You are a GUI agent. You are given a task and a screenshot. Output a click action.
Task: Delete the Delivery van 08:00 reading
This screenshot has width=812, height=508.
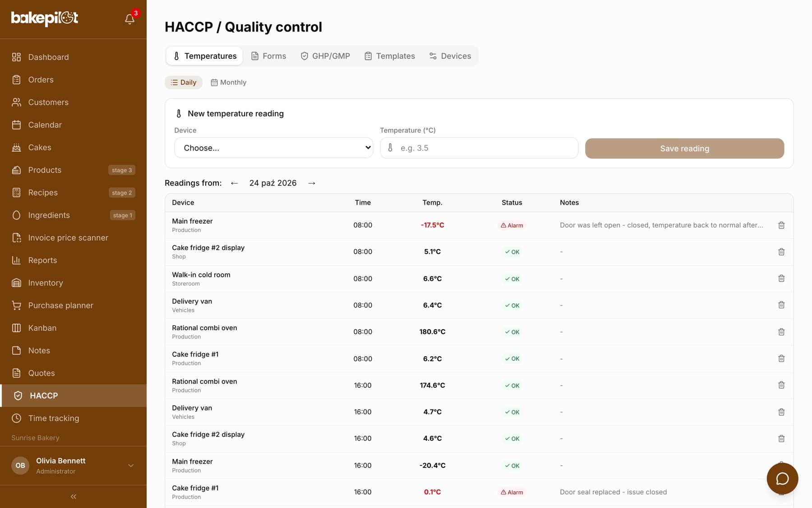tap(781, 305)
